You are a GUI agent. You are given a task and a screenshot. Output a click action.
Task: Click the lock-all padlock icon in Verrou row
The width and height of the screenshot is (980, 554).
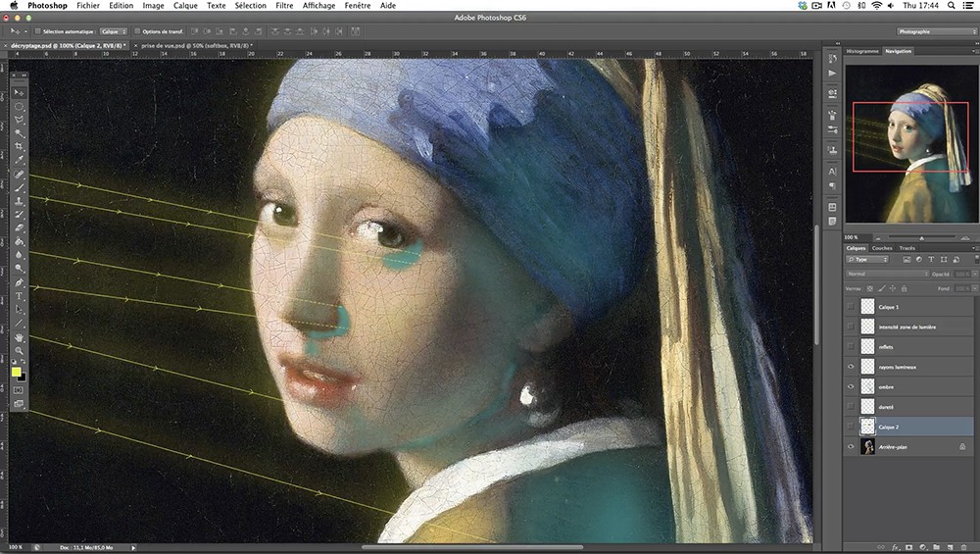904,288
